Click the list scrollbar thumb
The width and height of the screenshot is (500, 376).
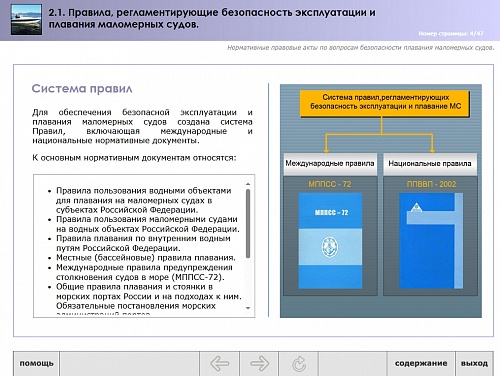(x=248, y=223)
